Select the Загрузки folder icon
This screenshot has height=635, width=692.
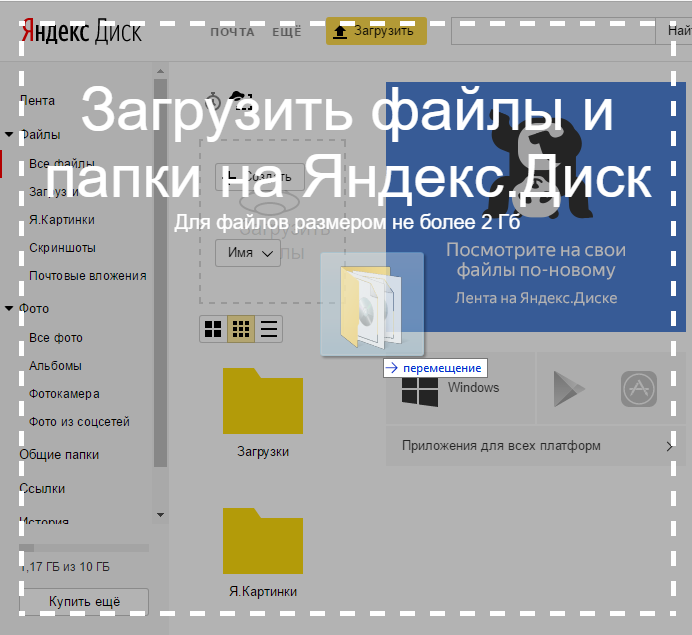coord(263,401)
